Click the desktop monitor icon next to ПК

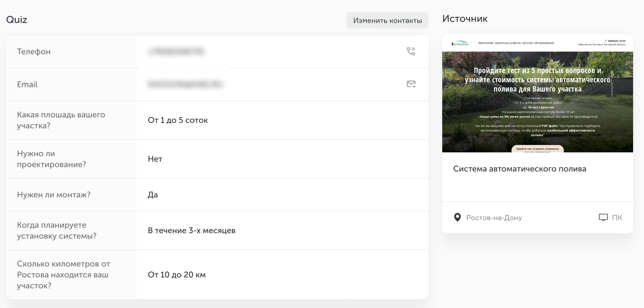click(x=603, y=217)
